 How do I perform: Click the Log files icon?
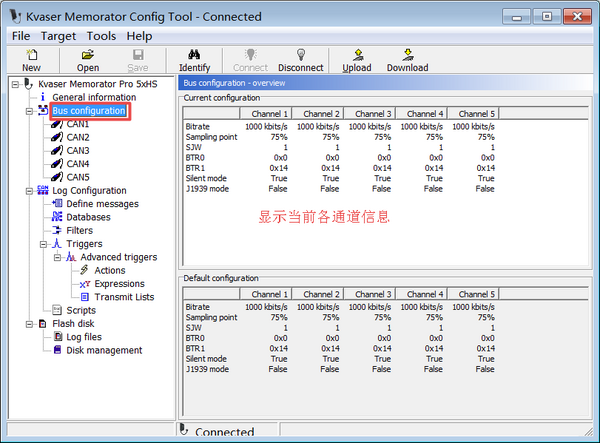point(58,337)
